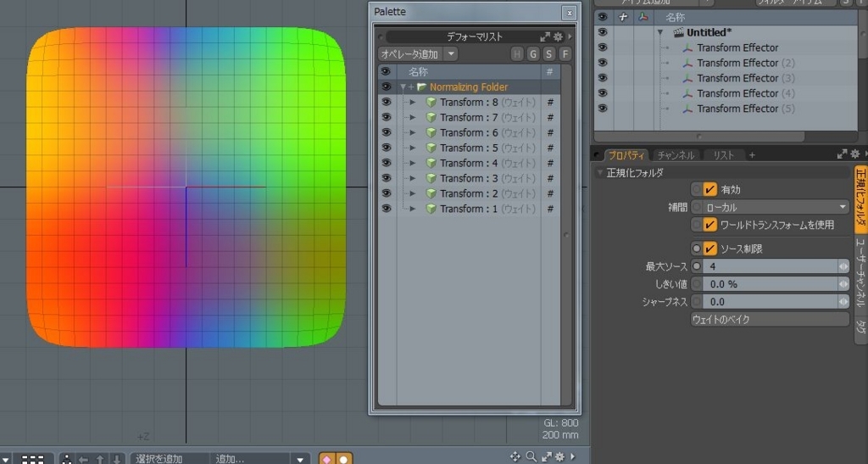Open the properties panel gear settings
Viewport: 868px width, 464px height.
pos(854,154)
